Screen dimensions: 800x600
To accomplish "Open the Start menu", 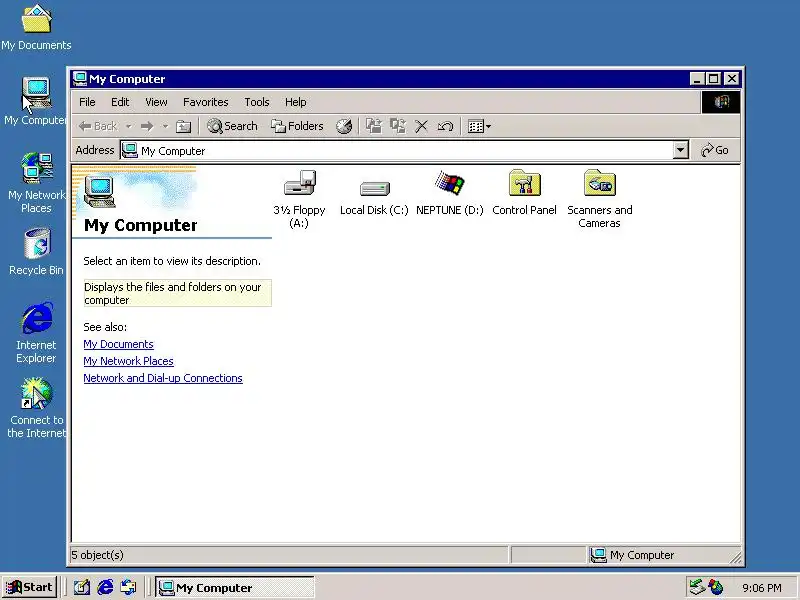I will pos(29,587).
